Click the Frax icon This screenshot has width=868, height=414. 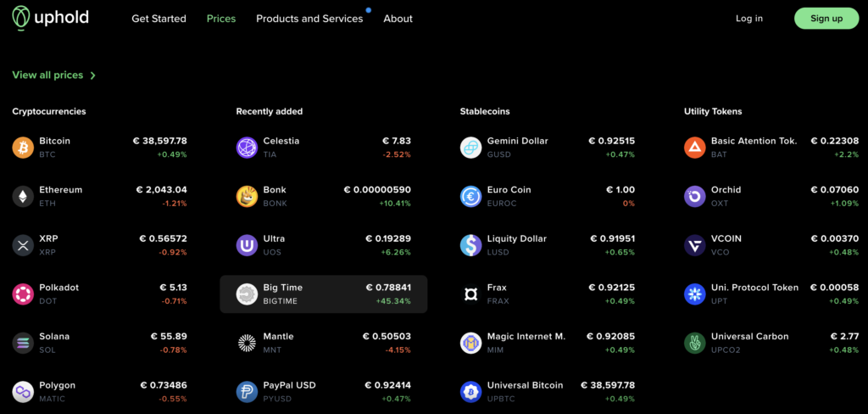[x=470, y=294]
